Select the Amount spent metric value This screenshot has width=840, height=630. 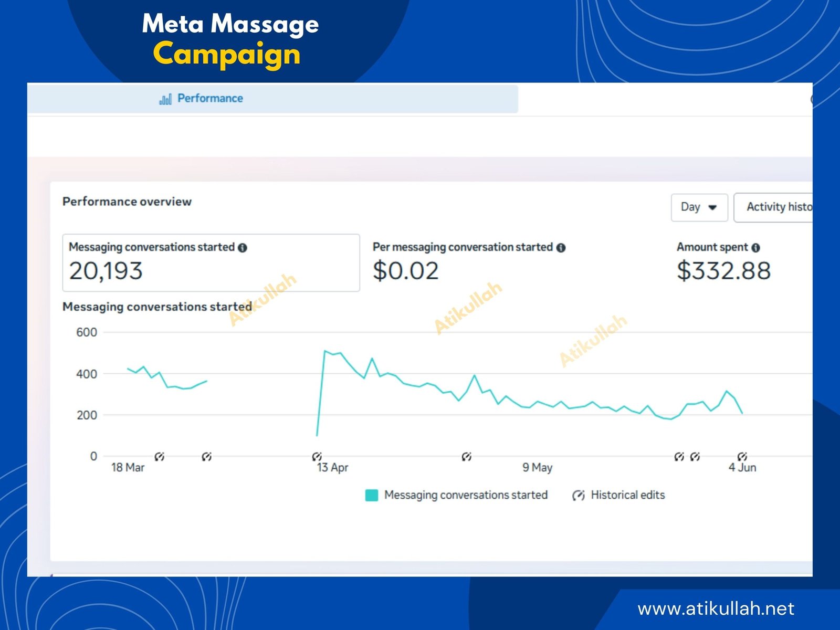pos(723,271)
